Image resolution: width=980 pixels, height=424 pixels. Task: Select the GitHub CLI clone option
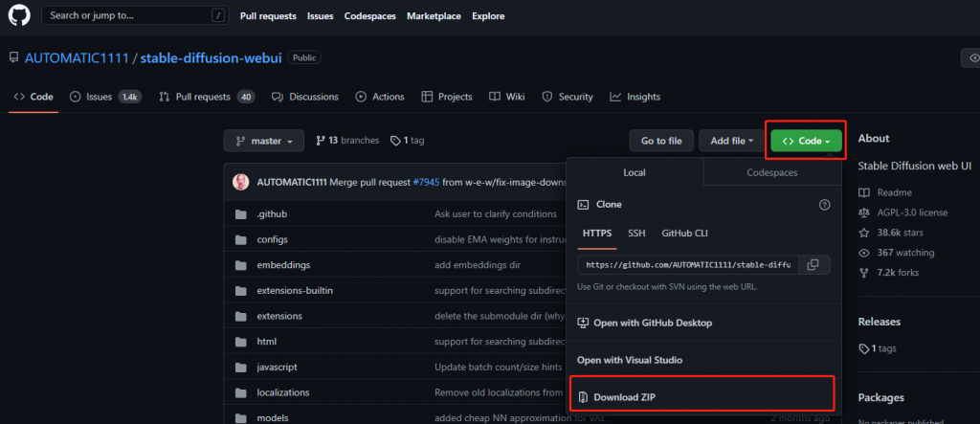pyautogui.click(x=685, y=234)
